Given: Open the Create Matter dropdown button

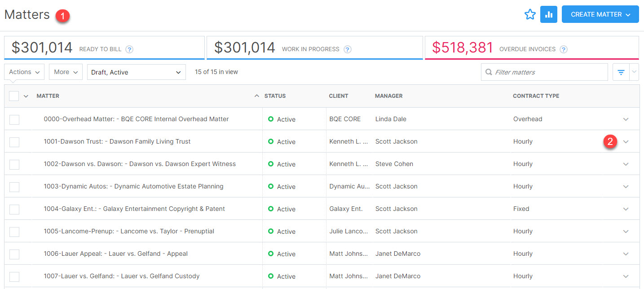Looking at the screenshot, I should [600, 15].
